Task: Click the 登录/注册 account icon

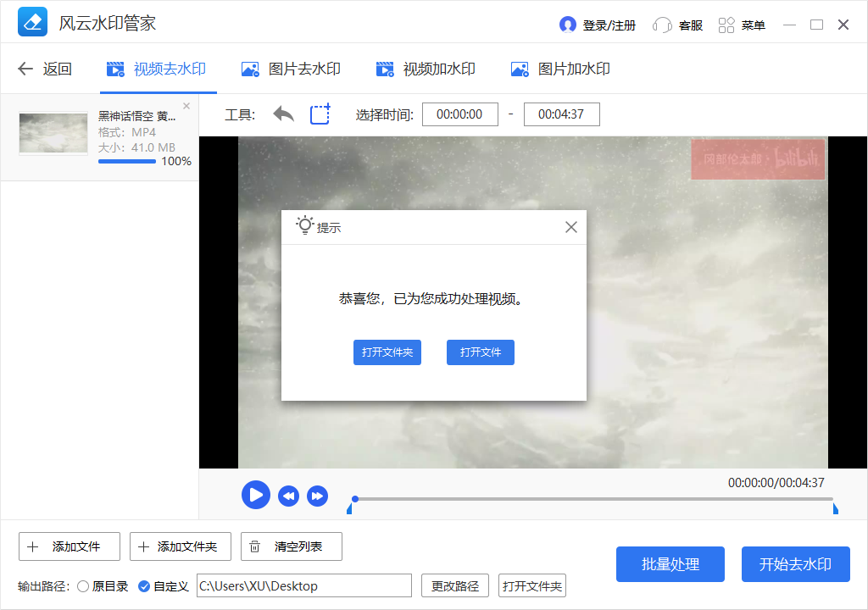Action: 568,25
